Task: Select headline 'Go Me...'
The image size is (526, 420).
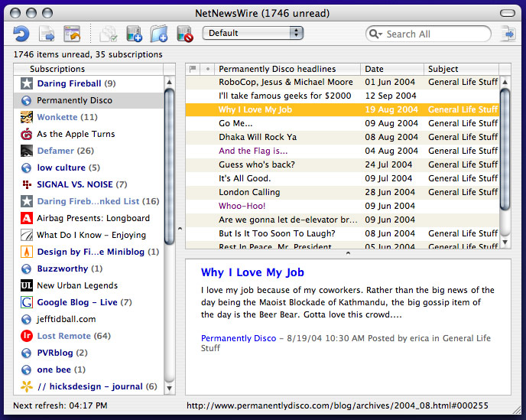Action: click(x=343, y=123)
